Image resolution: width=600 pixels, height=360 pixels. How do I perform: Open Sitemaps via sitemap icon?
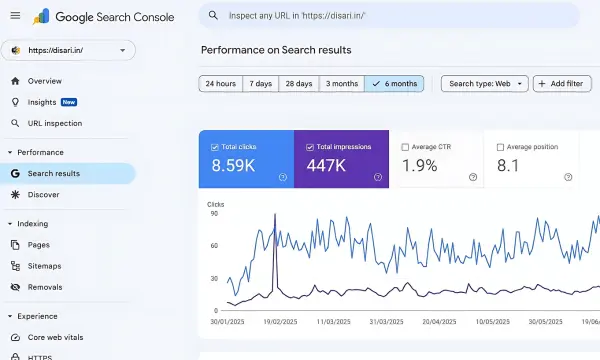point(15,266)
